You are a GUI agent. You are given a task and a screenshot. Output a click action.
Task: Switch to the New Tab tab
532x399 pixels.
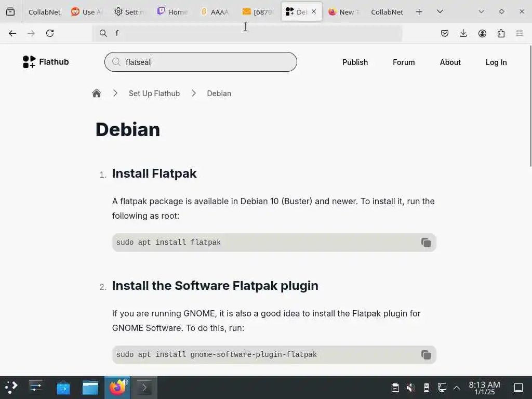tap(343, 12)
